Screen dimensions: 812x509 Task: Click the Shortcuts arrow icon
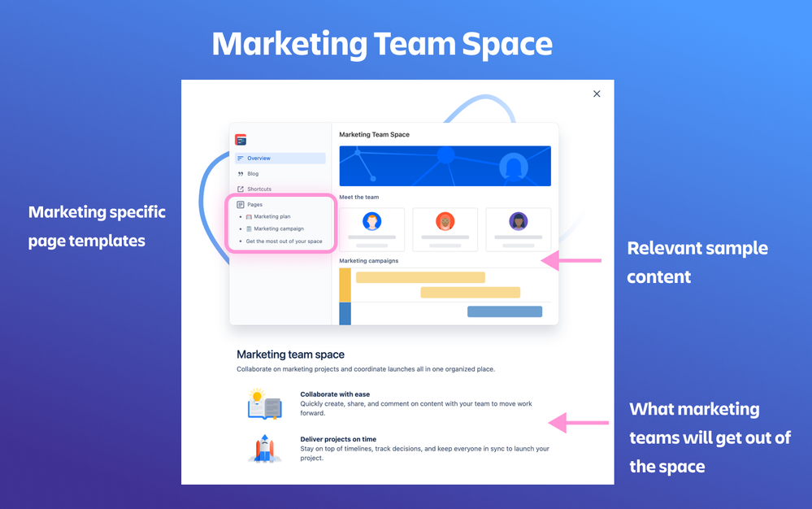(x=240, y=189)
